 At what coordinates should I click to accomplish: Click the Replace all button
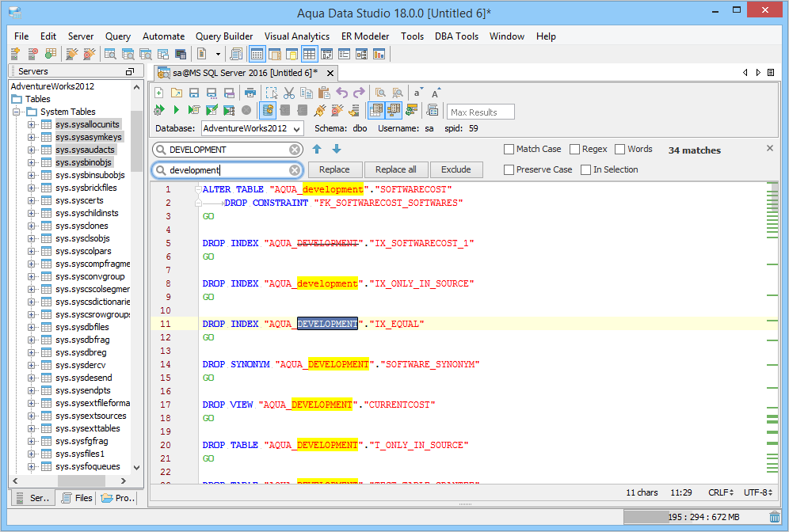click(396, 169)
